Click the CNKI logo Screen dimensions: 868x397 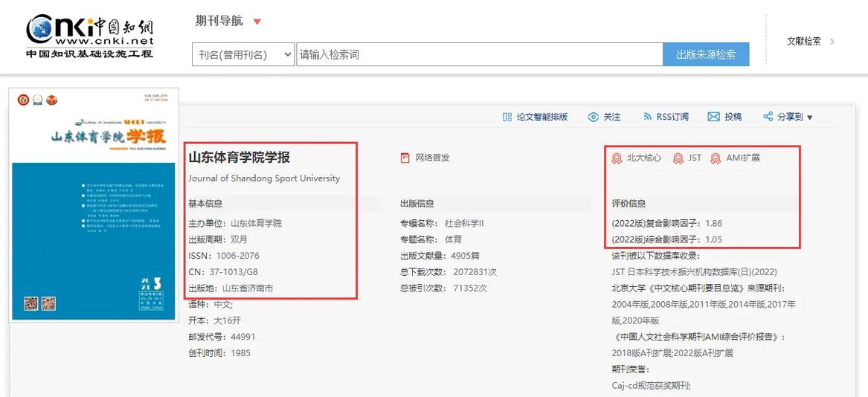(x=90, y=36)
